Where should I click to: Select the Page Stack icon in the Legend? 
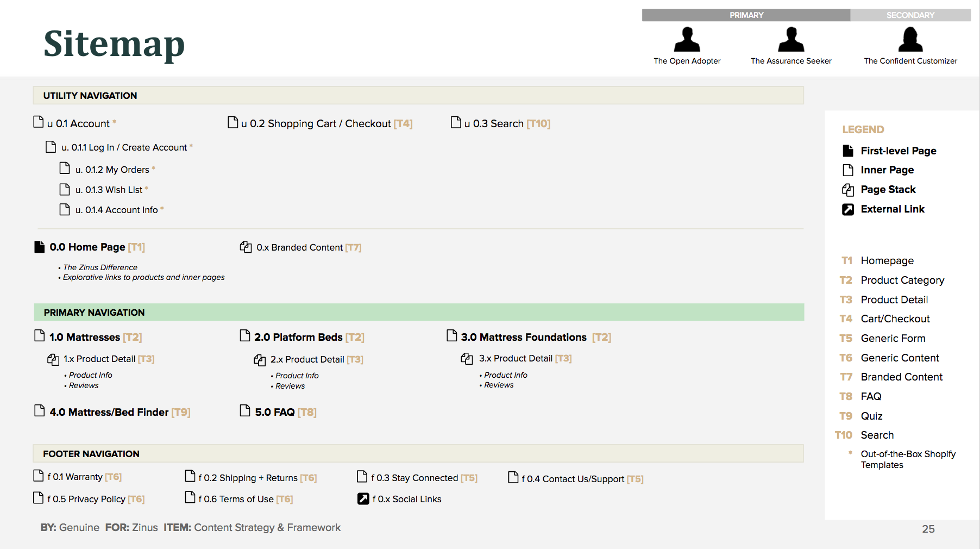coord(848,189)
